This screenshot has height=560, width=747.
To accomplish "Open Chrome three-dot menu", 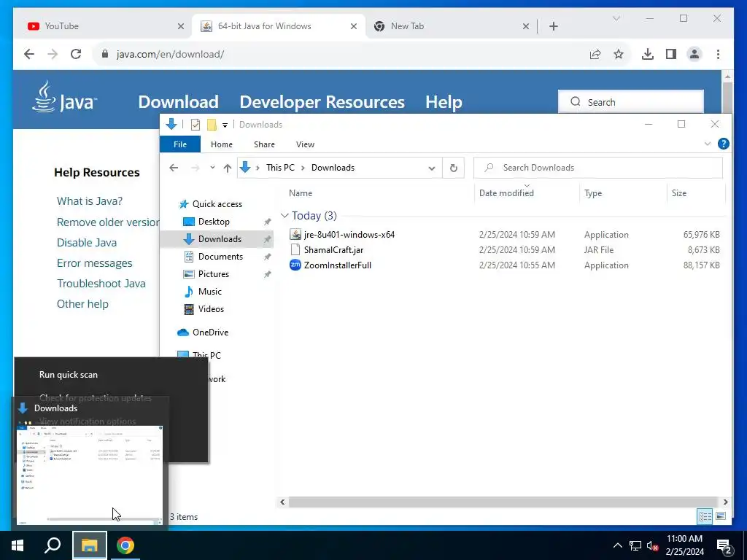I will [718, 54].
